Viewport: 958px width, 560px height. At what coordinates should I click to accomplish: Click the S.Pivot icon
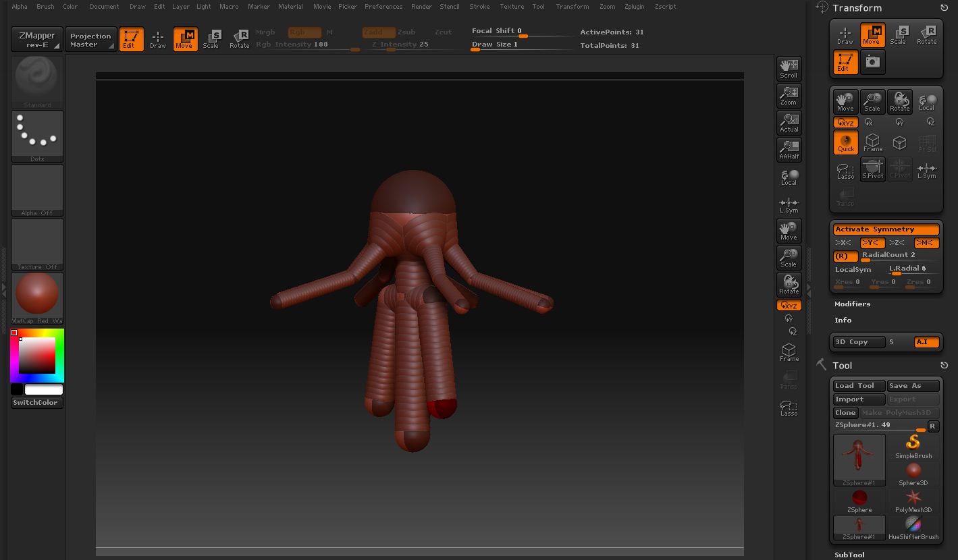pos(872,169)
